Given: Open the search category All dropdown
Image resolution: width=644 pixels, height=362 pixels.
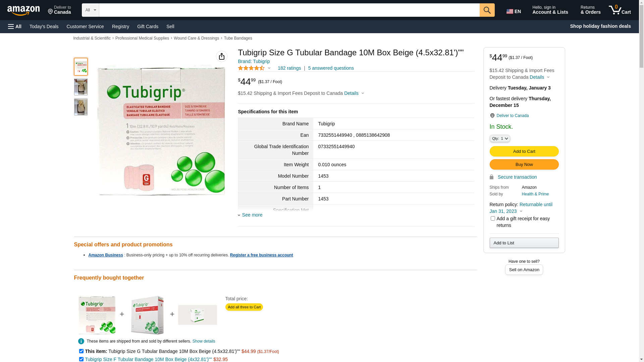Looking at the screenshot, I should tap(90, 10).
